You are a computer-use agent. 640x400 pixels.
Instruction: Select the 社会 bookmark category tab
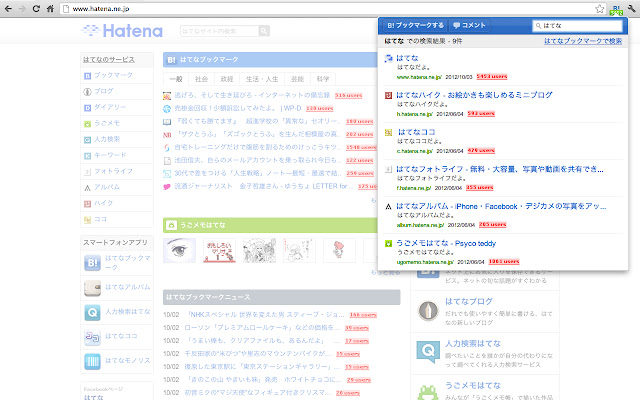(201, 79)
